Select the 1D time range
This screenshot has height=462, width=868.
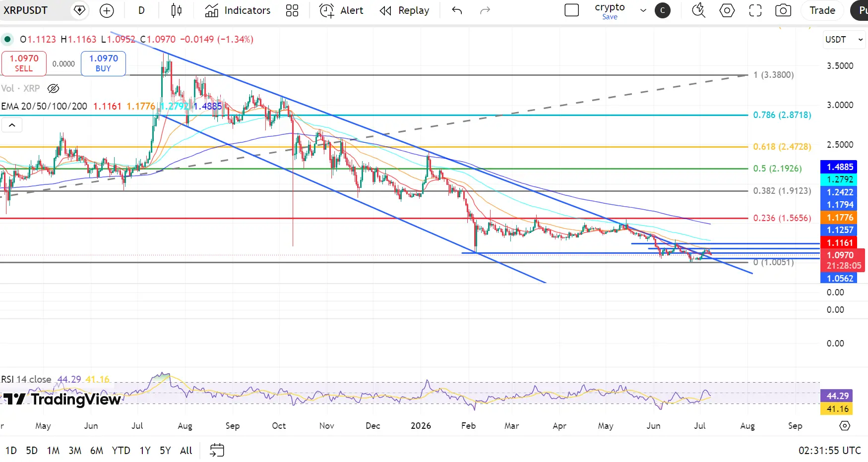tap(11, 451)
